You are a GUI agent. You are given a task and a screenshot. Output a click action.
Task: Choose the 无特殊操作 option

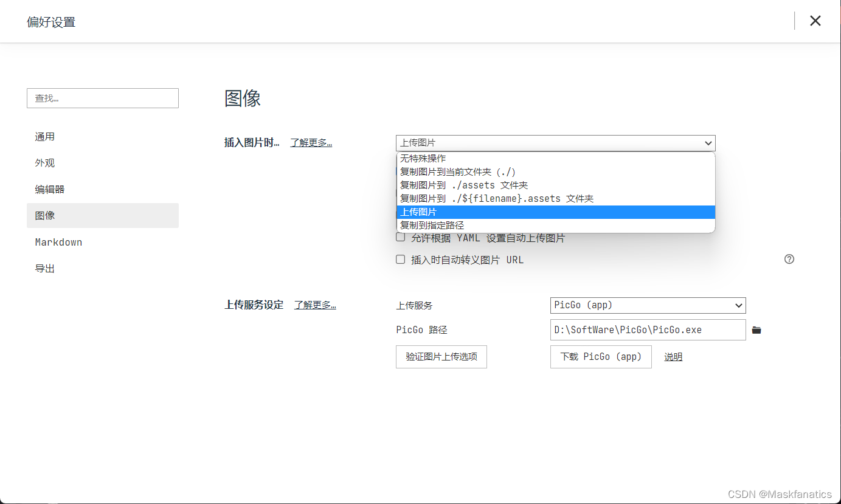click(x=556, y=158)
